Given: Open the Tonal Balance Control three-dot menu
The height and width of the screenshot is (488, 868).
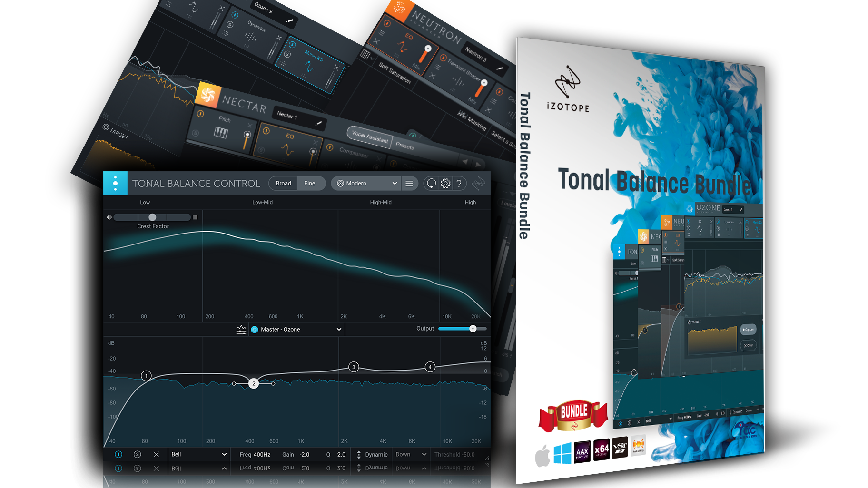Looking at the screenshot, I should (115, 183).
